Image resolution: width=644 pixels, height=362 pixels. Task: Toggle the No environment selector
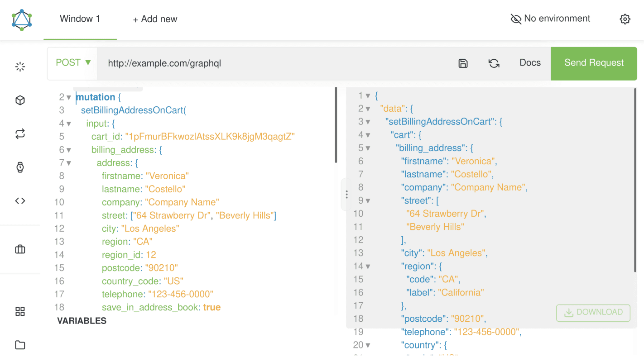coord(550,19)
